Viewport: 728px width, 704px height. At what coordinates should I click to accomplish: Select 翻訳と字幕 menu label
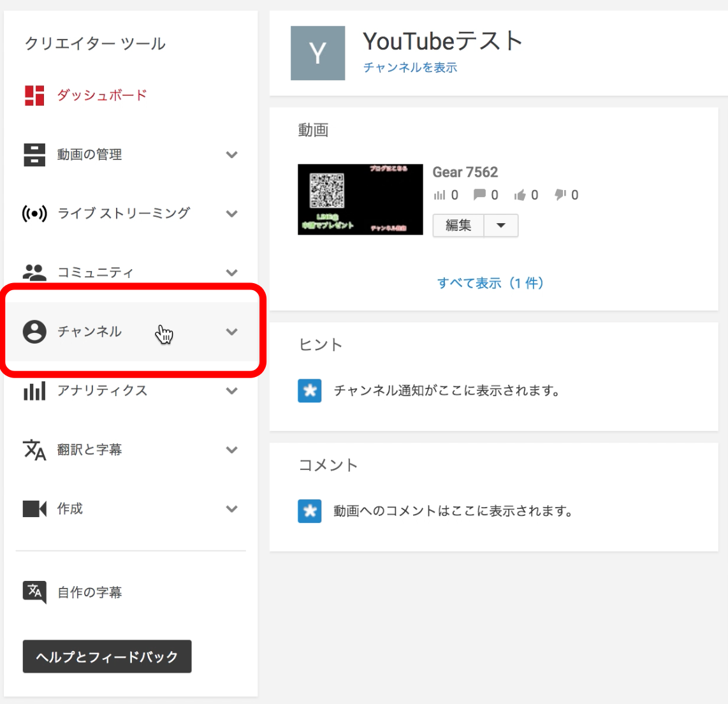[x=90, y=450]
